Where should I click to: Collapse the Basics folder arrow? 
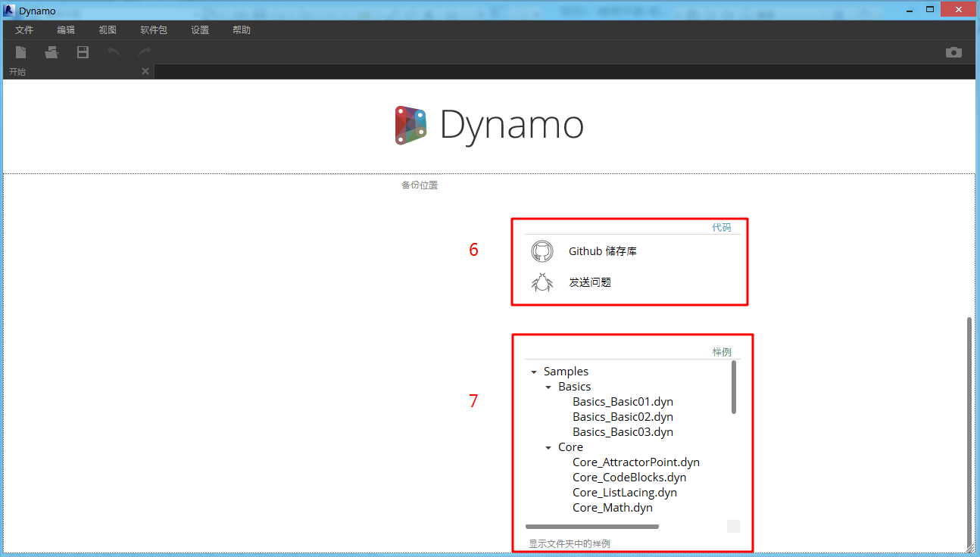[x=548, y=387]
